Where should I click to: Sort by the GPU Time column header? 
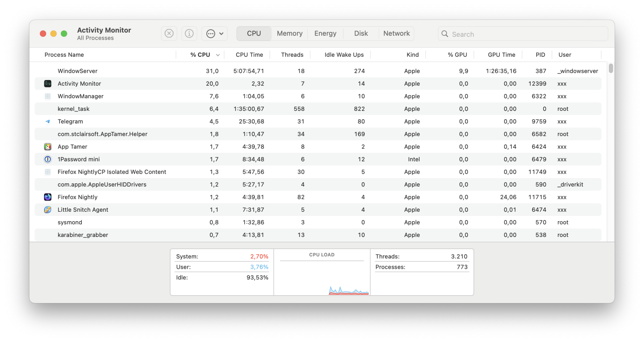(501, 55)
